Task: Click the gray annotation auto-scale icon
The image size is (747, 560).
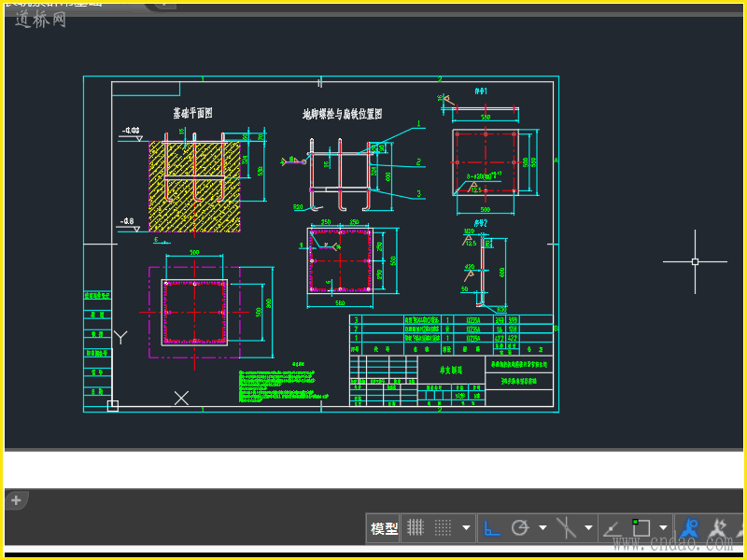Action: pyautogui.click(x=717, y=528)
